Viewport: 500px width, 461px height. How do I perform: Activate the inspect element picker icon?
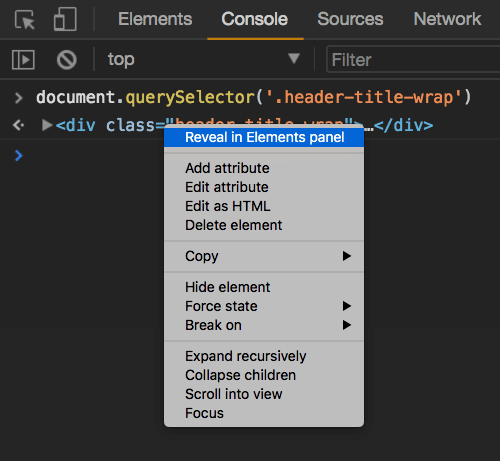point(25,19)
